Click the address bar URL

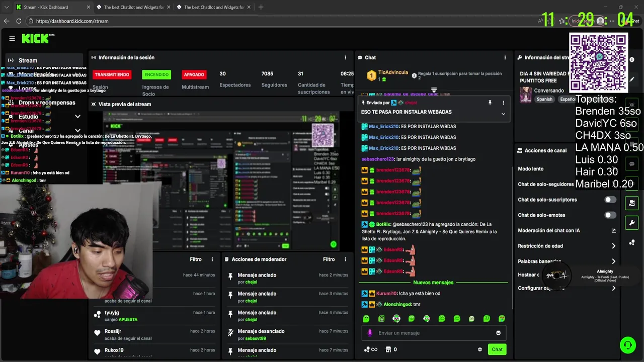pyautogui.click(x=72, y=21)
